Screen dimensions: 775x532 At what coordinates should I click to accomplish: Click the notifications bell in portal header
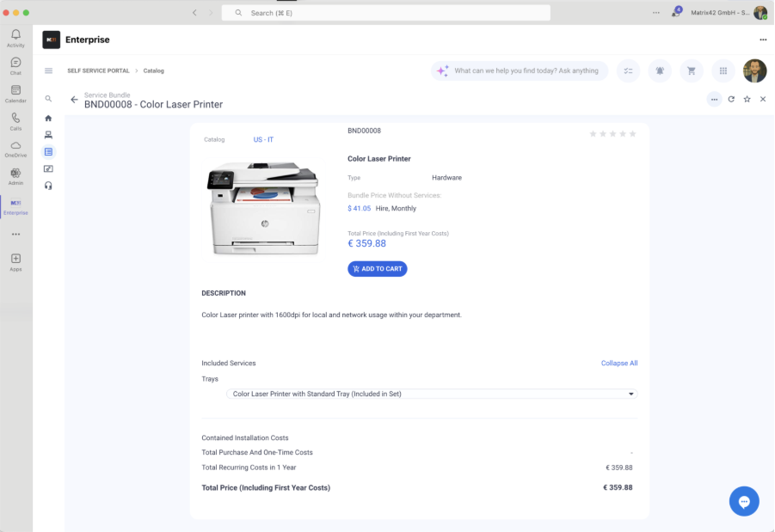(x=660, y=71)
